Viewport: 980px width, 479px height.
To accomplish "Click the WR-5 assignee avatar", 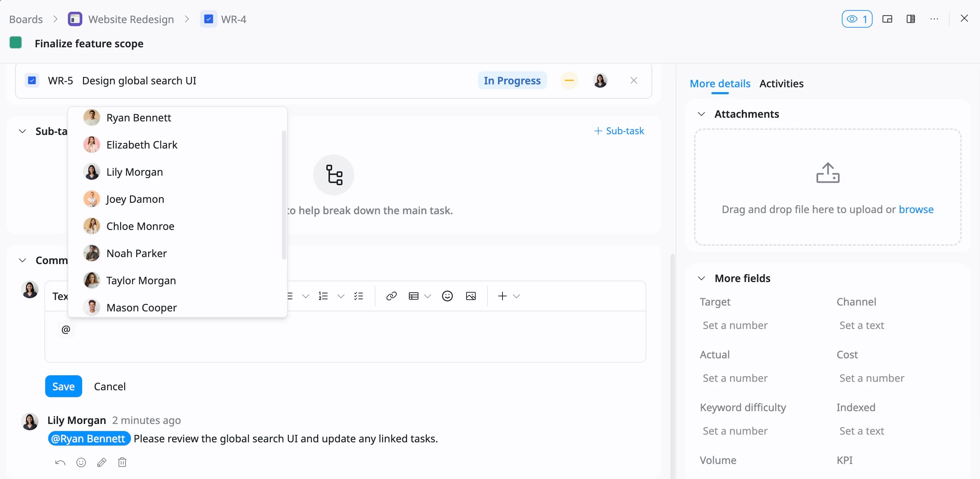I will point(600,81).
